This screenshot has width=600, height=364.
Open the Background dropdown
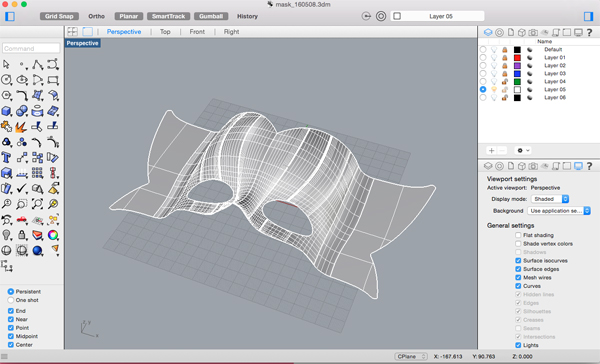(559, 211)
